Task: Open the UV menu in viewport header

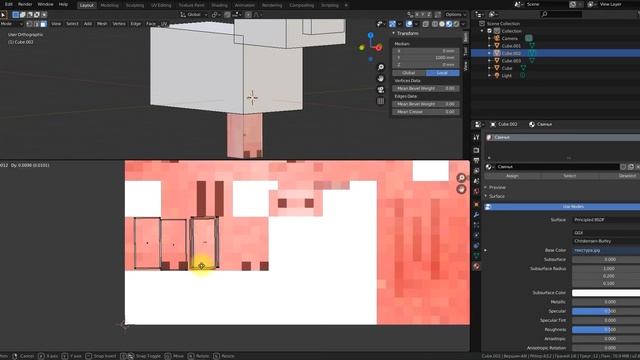Action: pyautogui.click(x=164, y=24)
